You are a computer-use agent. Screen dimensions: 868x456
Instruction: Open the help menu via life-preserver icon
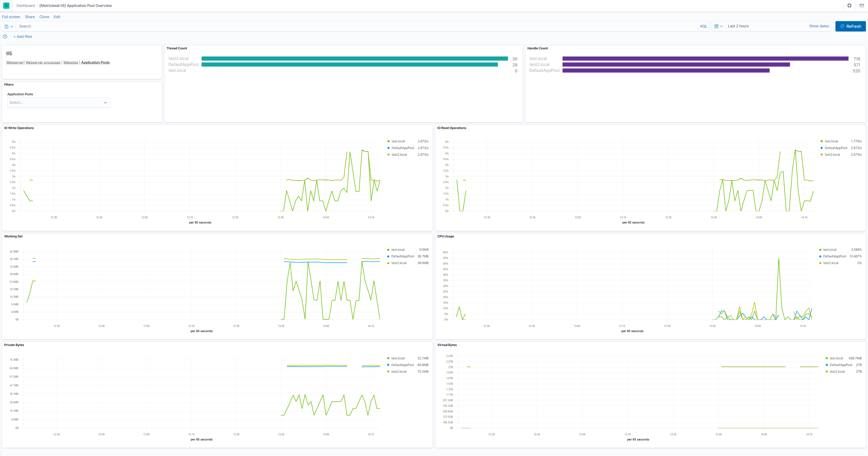849,6
